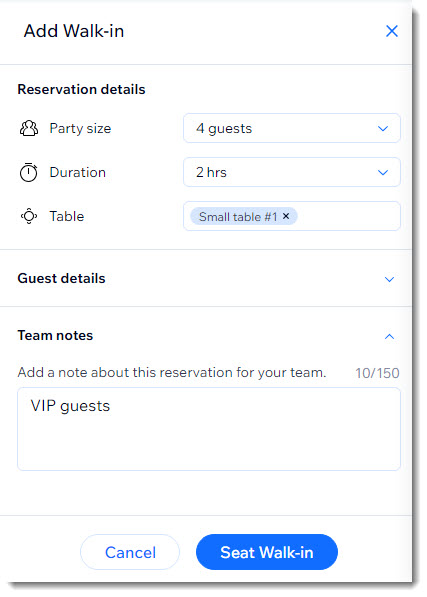Click the Seat Walk-in button
Screen dimensions: 427x597
[x=267, y=552]
